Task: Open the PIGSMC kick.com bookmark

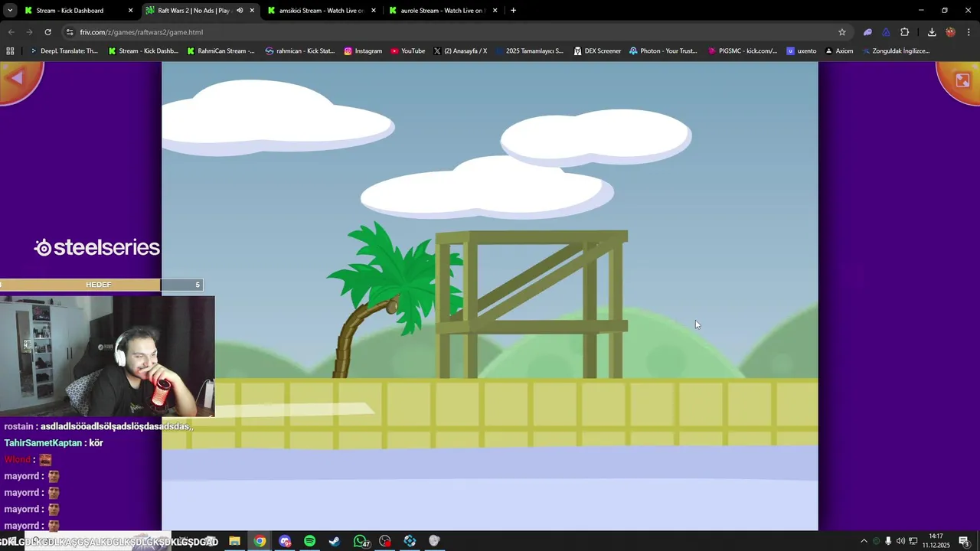Action: coord(743,51)
